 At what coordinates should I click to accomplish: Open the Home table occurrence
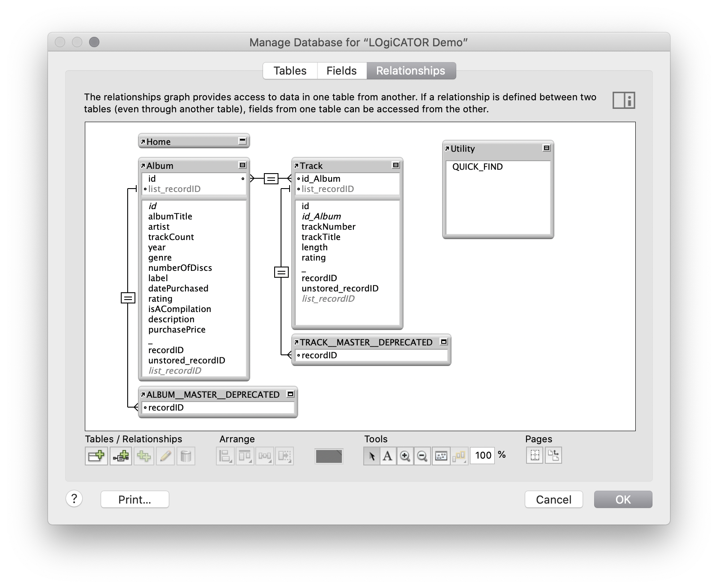coord(143,141)
